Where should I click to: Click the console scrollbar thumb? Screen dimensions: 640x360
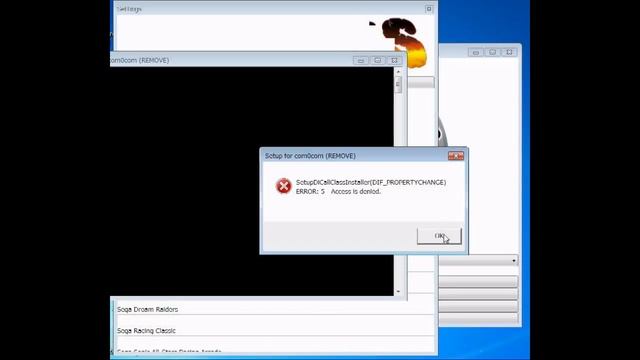click(398, 85)
